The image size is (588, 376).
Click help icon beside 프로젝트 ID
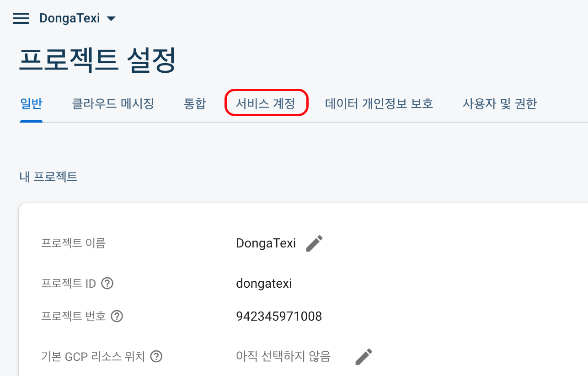pyautogui.click(x=107, y=284)
